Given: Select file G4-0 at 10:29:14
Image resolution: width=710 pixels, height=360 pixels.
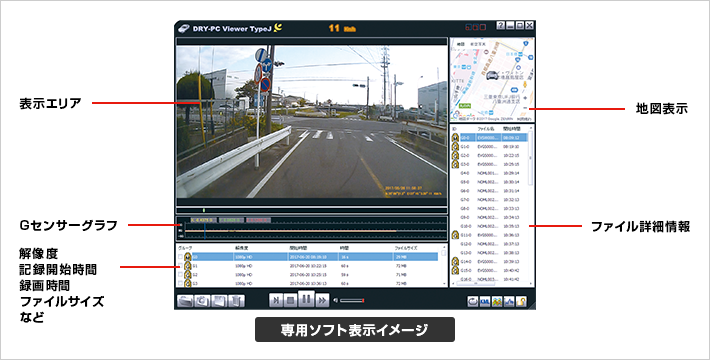Looking at the screenshot, I should coord(489,173).
